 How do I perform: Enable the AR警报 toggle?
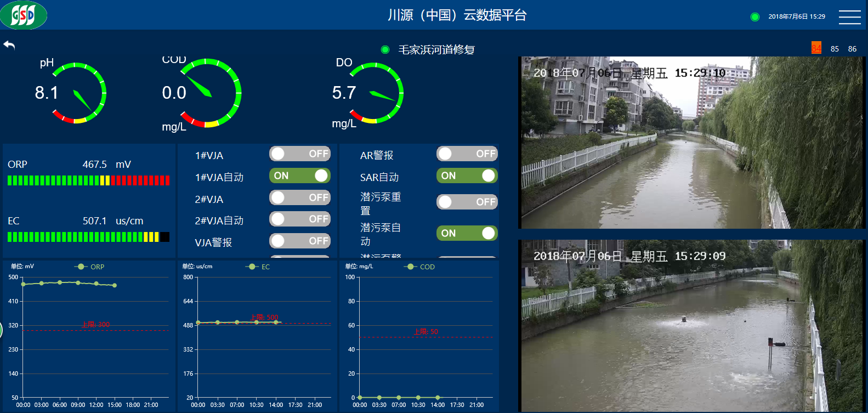467,154
